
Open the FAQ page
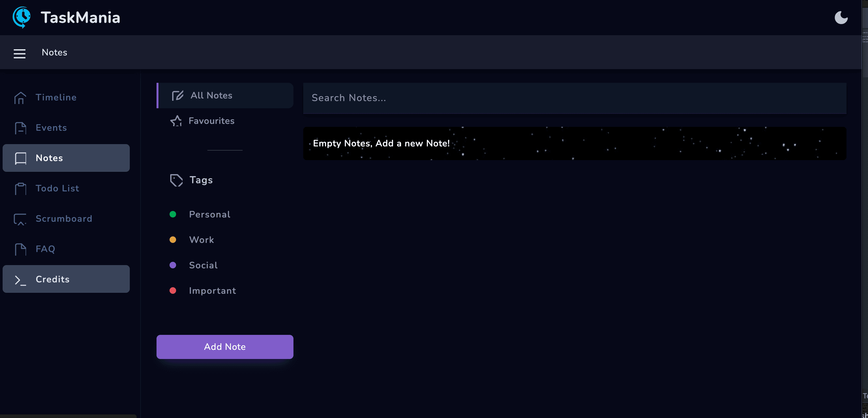[45, 249]
